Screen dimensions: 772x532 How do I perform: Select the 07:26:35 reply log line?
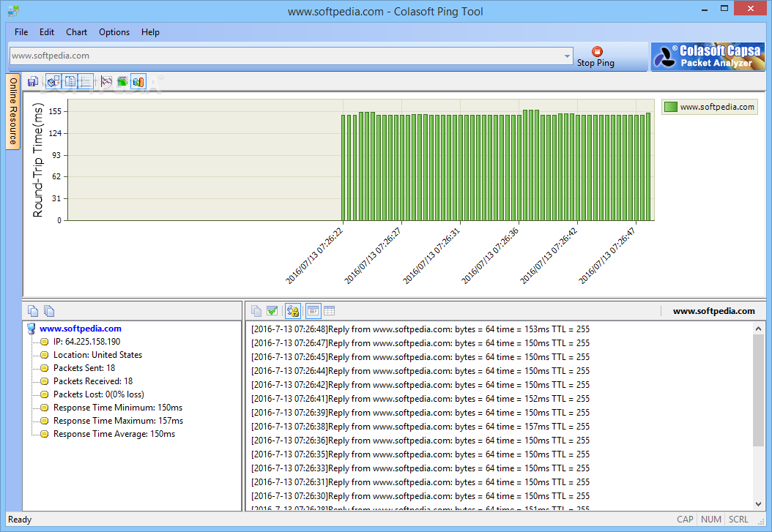coord(420,454)
